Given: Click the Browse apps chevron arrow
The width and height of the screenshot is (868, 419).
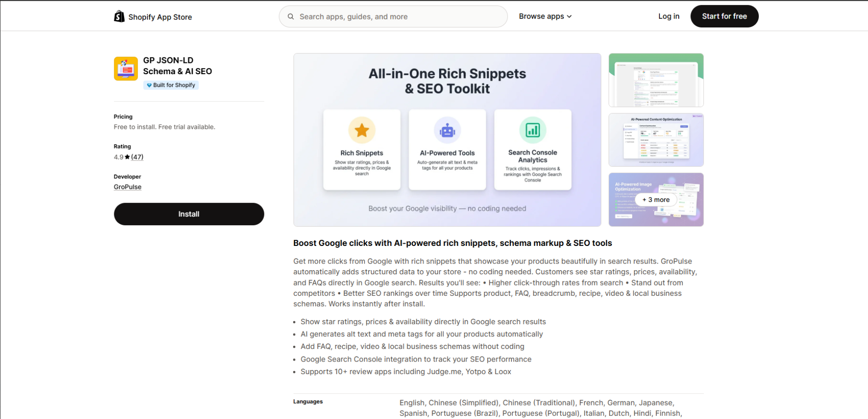Looking at the screenshot, I should [569, 17].
